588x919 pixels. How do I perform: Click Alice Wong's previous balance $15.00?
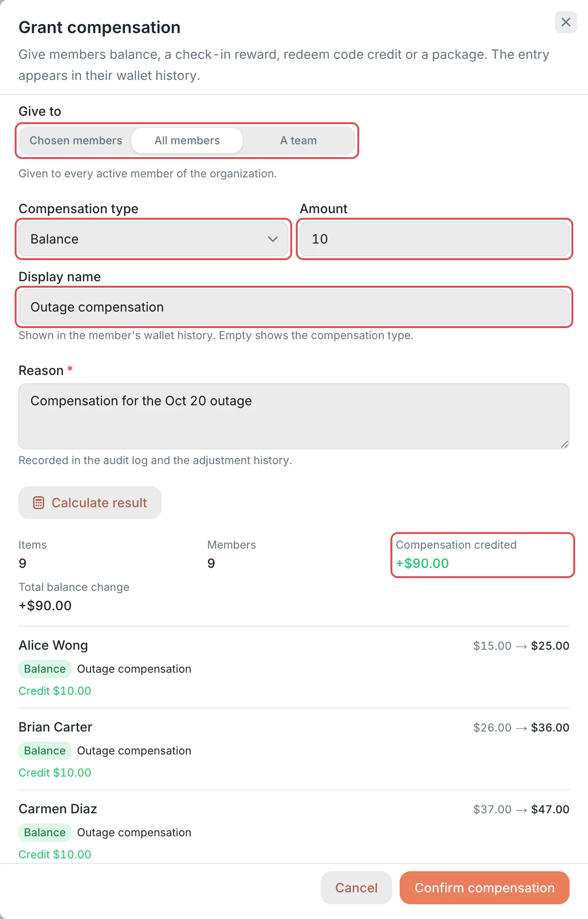click(x=492, y=646)
